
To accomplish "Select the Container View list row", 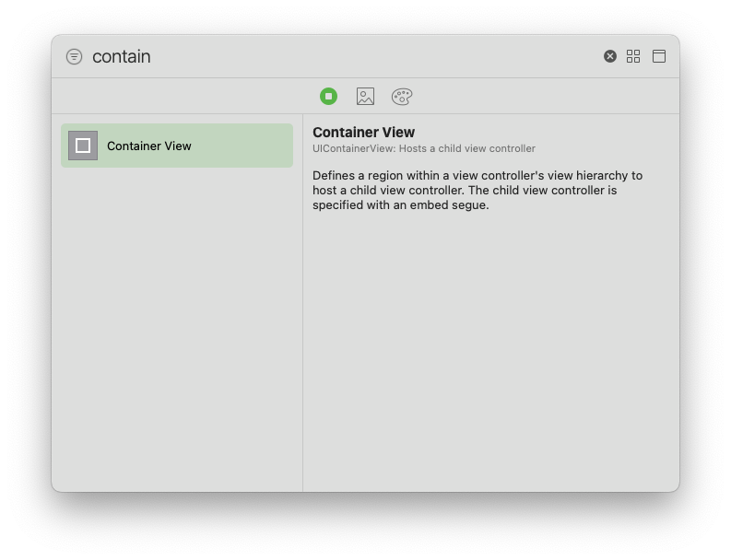I will coord(177,146).
